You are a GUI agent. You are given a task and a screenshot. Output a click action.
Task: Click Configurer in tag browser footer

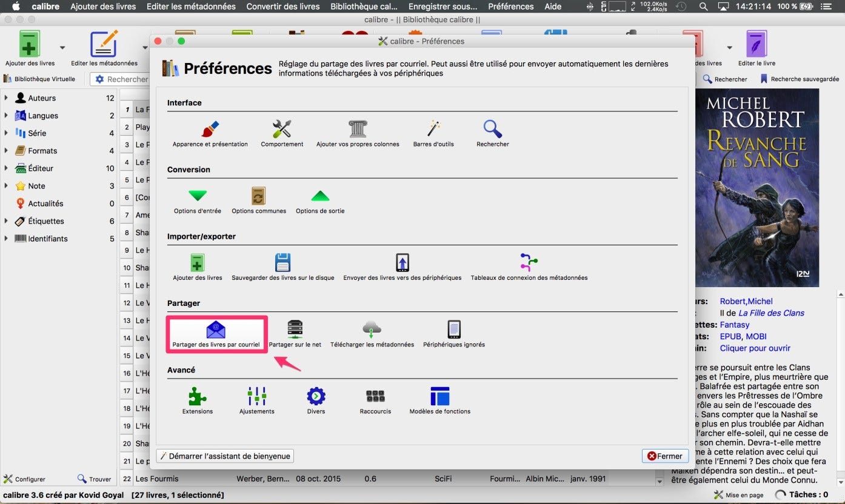pyautogui.click(x=24, y=479)
